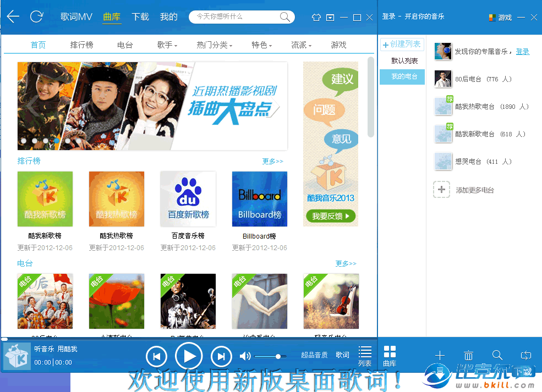
Task: Click the 问题 orange speech bubble
Action: coord(324,111)
